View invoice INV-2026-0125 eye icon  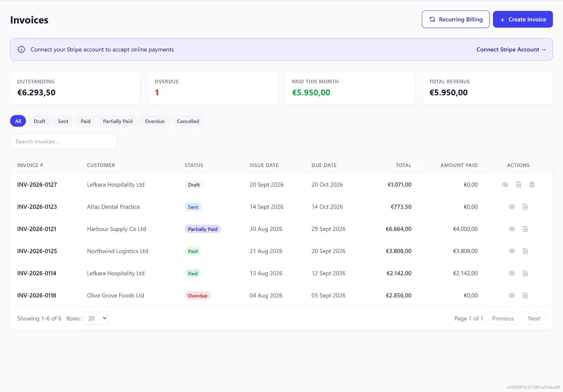coord(512,251)
